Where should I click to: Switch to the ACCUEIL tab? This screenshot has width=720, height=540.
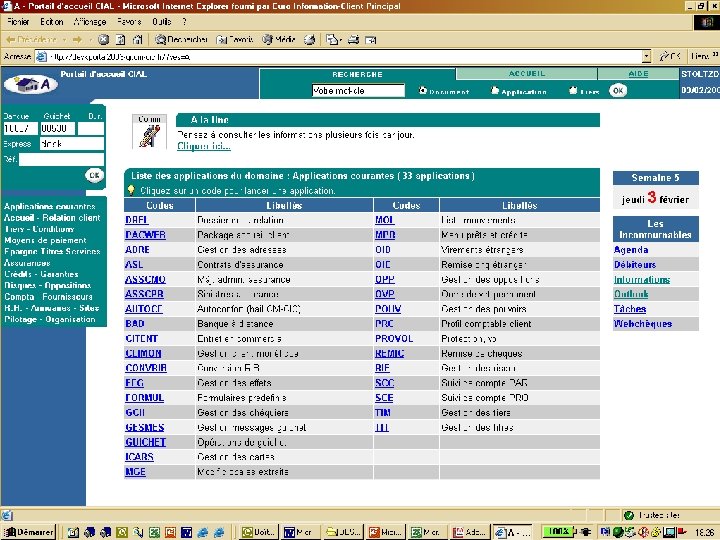tap(527, 74)
